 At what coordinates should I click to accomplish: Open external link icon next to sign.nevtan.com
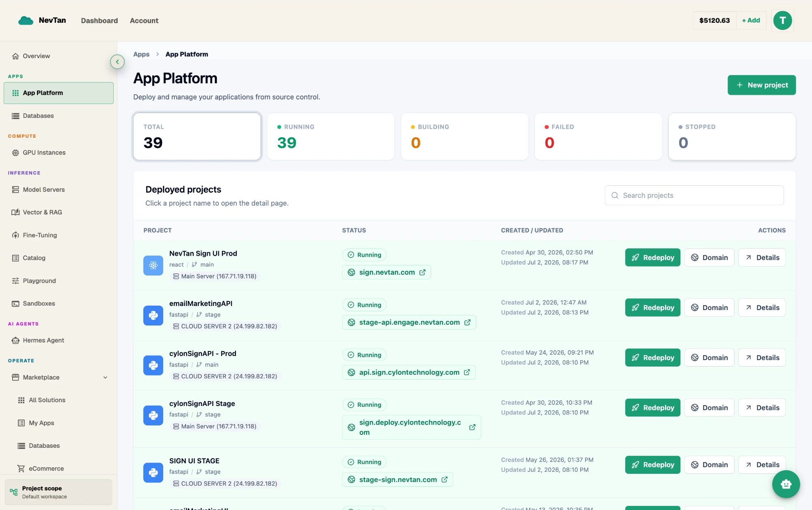(x=422, y=272)
